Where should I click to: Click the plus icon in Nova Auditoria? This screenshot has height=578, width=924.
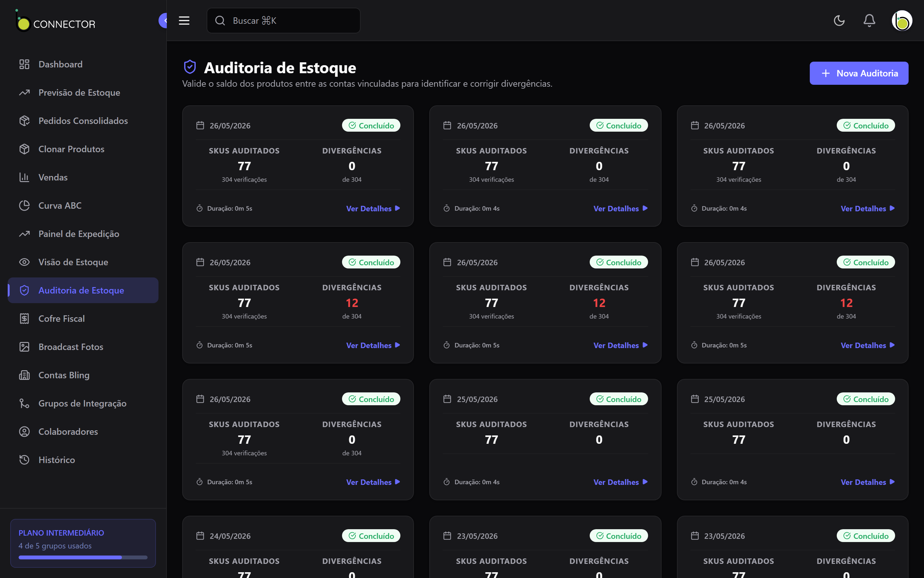tap(826, 74)
